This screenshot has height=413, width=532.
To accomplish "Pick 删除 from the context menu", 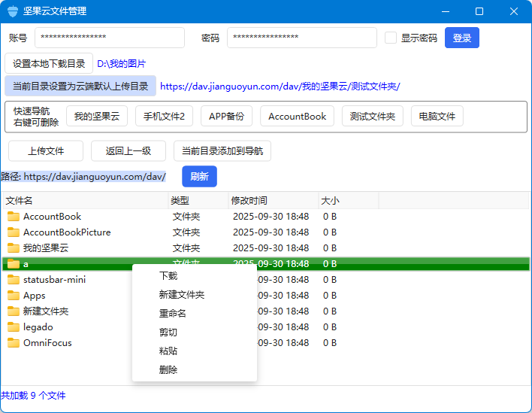I will point(168,370).
